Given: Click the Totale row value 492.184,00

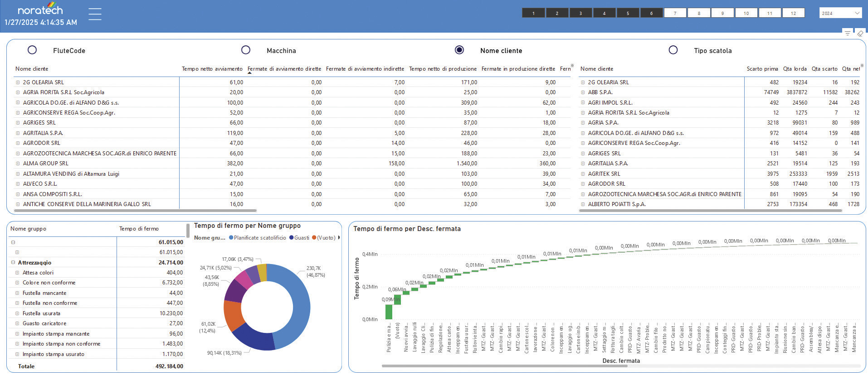Looking at the screenshot, I should click(169, 366).
